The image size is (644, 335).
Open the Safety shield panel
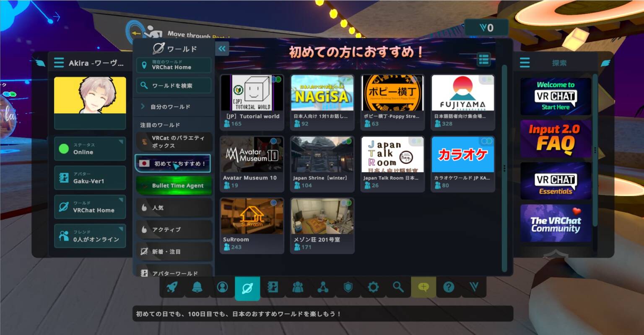click(348, 287)
